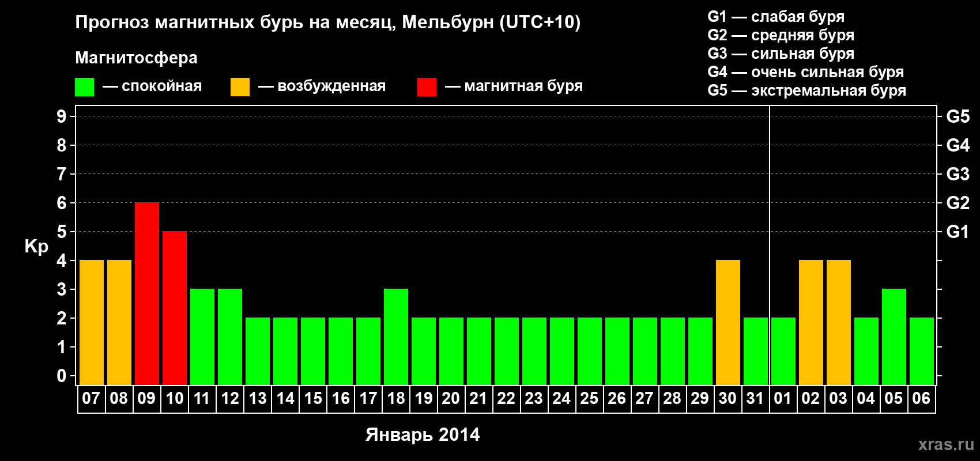Click the green "спокойная" legend swatch
This screenshot has height=461, width=980.
tap(84, 87)
